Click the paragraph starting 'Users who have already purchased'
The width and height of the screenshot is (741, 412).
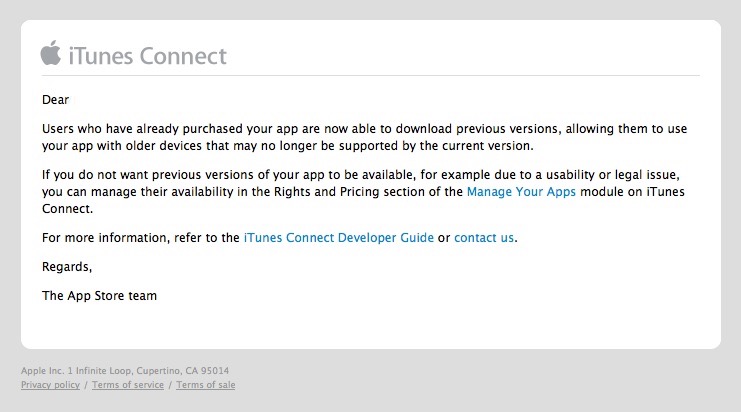click(x=364, y=137)
